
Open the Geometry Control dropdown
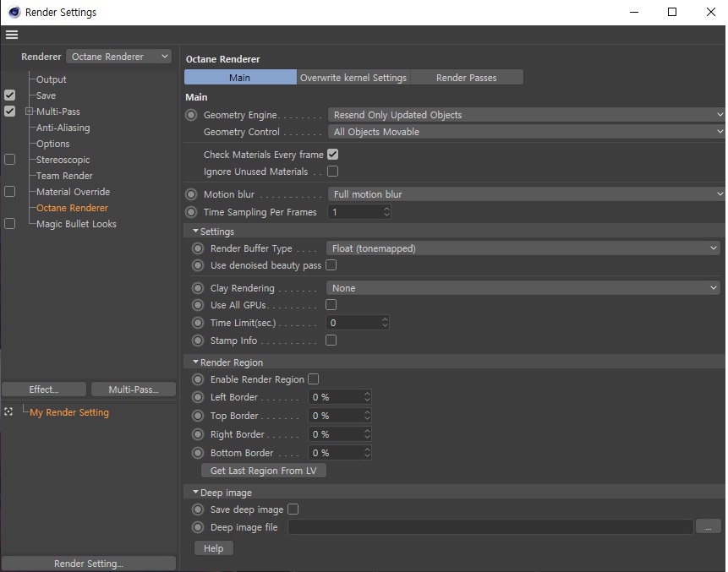point(527,132)
